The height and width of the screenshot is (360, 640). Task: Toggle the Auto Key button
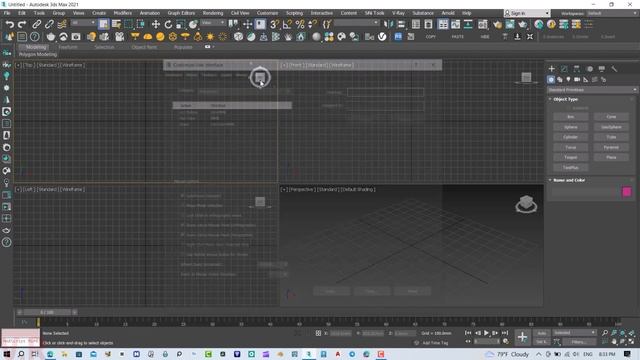coord(542,333)
